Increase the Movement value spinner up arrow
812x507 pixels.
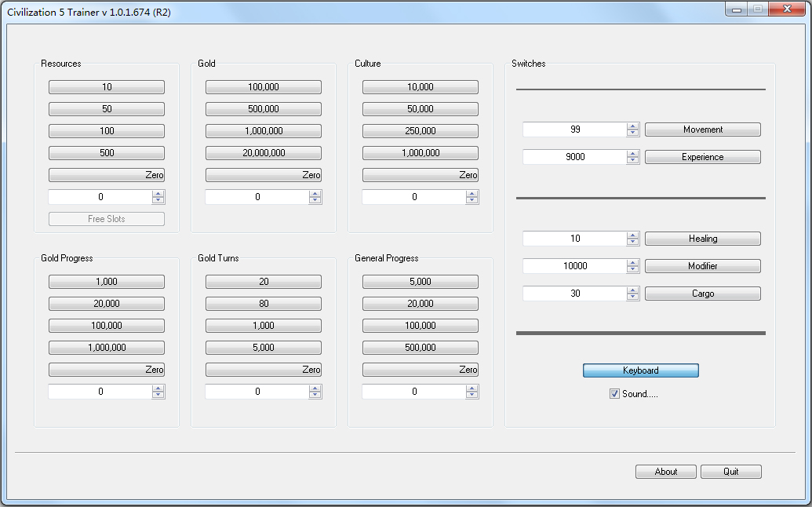[633, 126]
